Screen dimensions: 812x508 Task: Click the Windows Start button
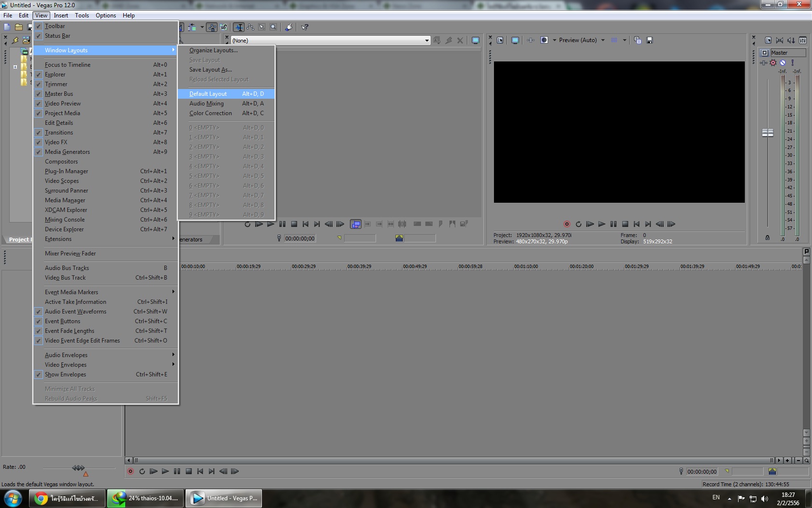[x=13, y=498]
